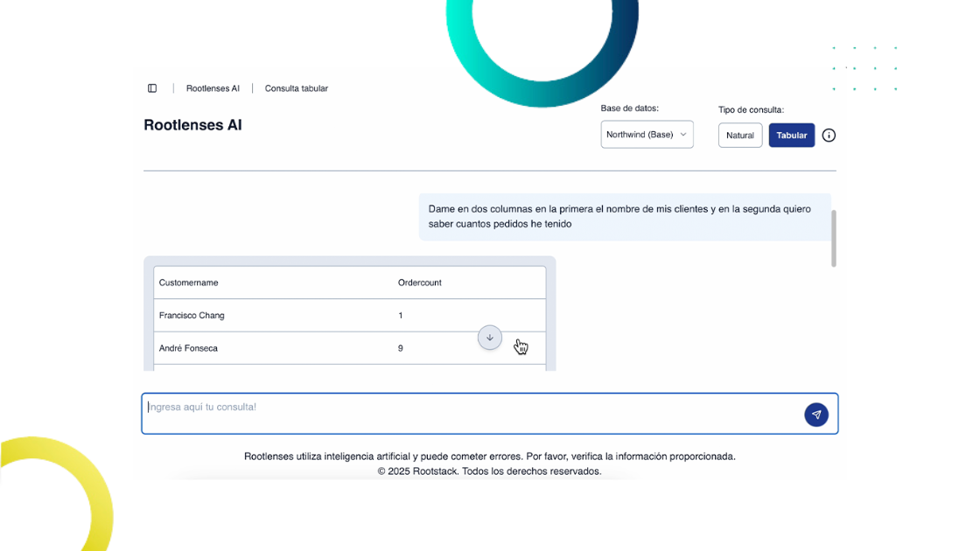980x551 pixels.
Task: Click the info circle icon beside Tabular
Action: tap(828, 135)
